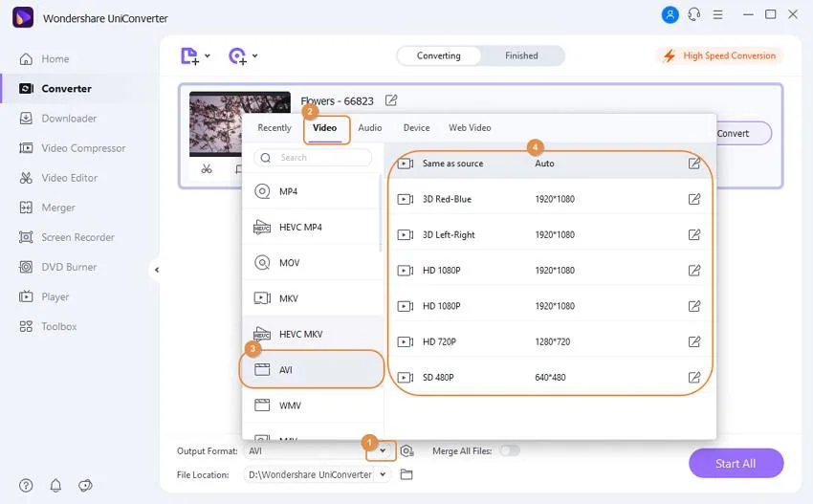813x504 pixels.
Task: Switch to the Finished tab
Action: click(x=521, y=55)
